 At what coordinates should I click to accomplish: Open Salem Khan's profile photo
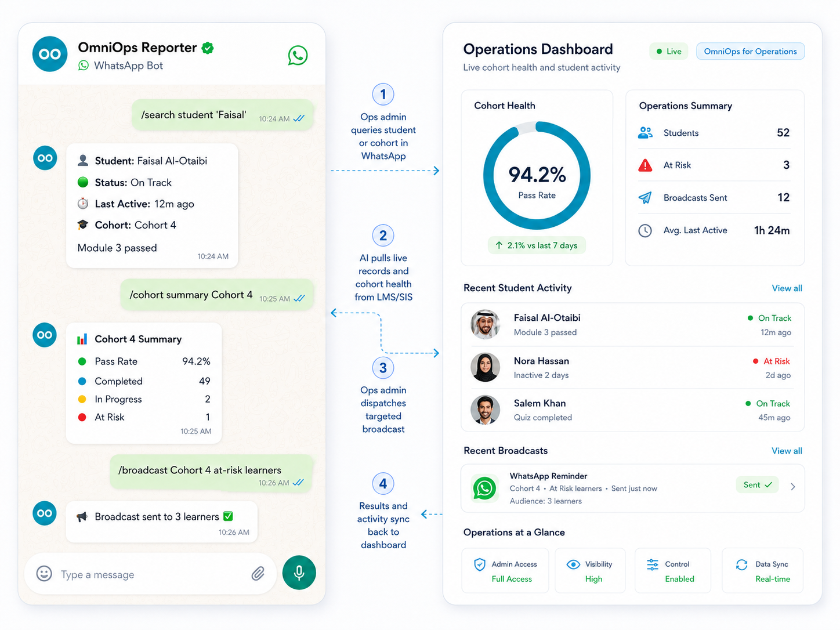click(x=485, y=410)
